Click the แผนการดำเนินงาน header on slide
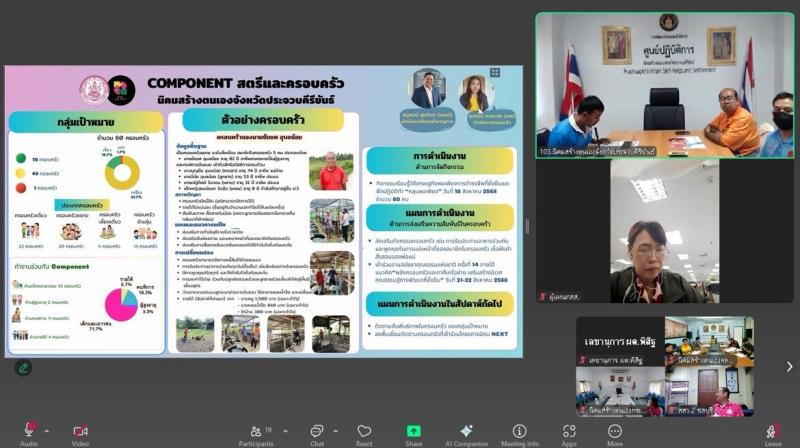Image resolution: width=800 pixels, height=448 pixels. click(x=440, y=217)
